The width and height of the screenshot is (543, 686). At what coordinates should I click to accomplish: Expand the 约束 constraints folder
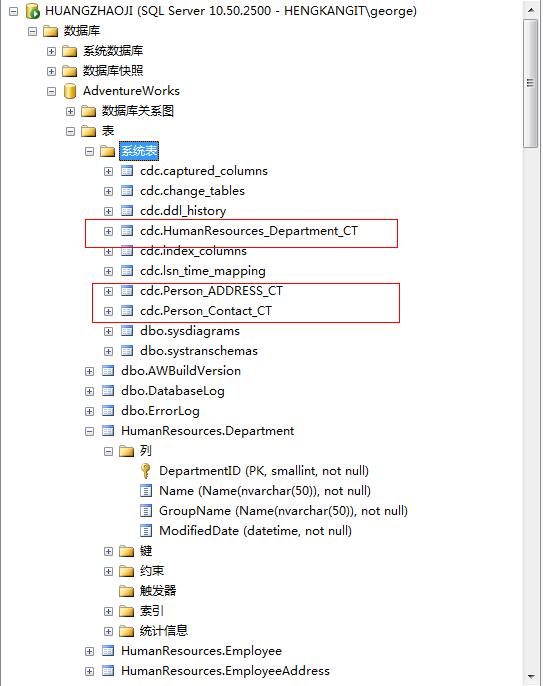tap(109, 572)
